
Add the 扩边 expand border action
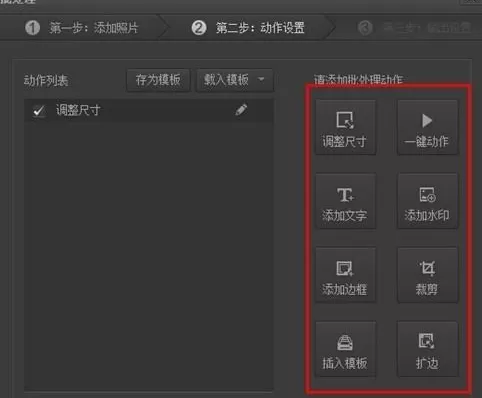tap(427, 349)
